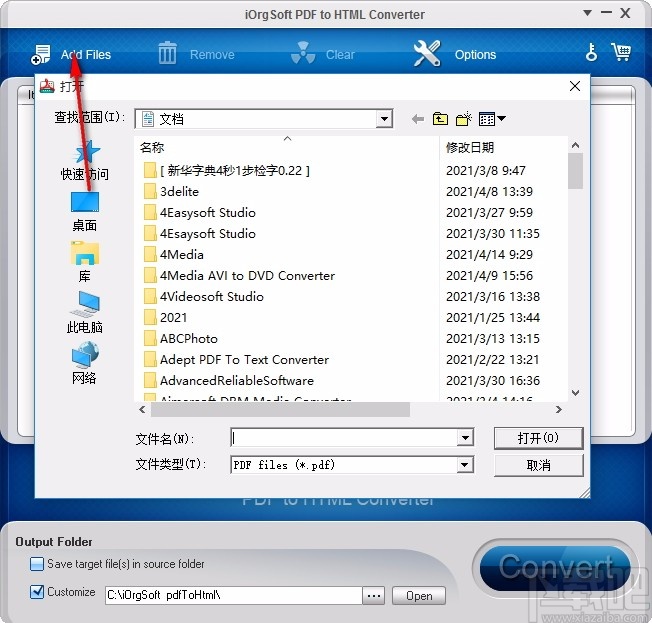Image resolution: width=652 pixels, height=623 pixels.
Task: Click the key register icon
Action: coord(591,52)
